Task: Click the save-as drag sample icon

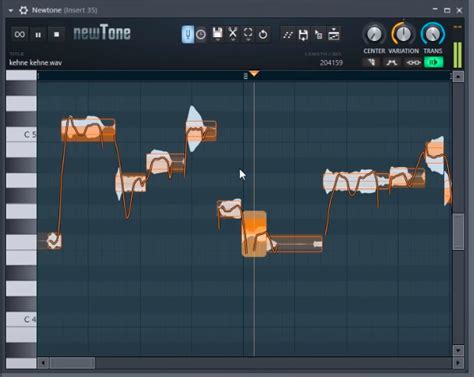Action: click(303, 35)
